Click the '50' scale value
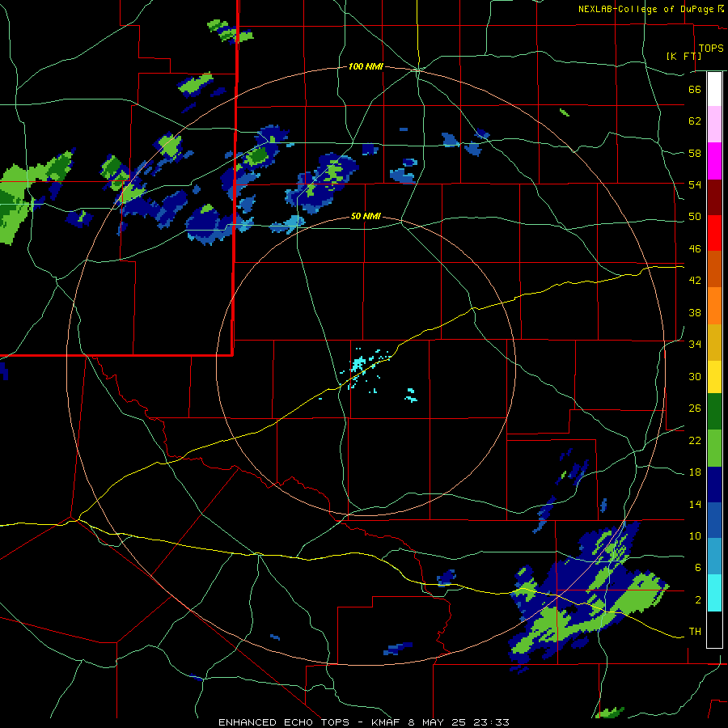This screenshot has width=728, height=728. pos(695,217)
